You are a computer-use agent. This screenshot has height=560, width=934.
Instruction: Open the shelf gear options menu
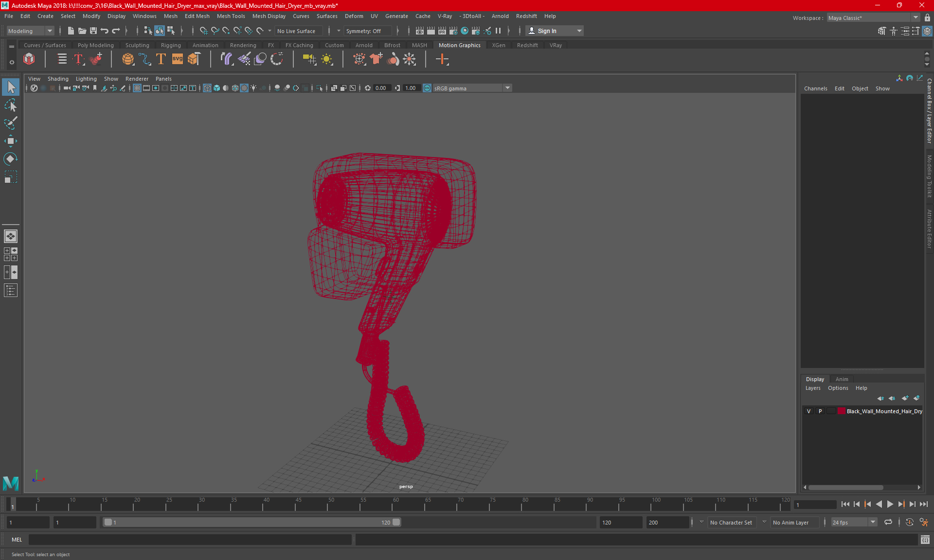point(12,62)
